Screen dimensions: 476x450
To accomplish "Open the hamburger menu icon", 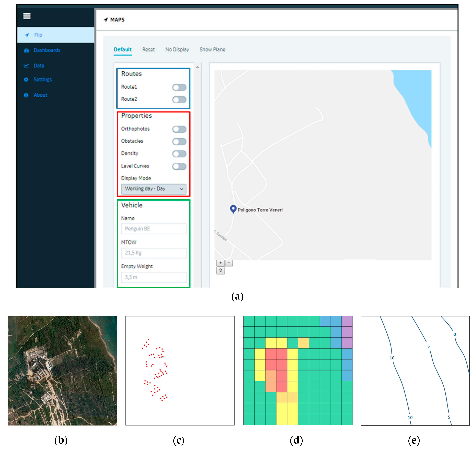I will point(27,16).
